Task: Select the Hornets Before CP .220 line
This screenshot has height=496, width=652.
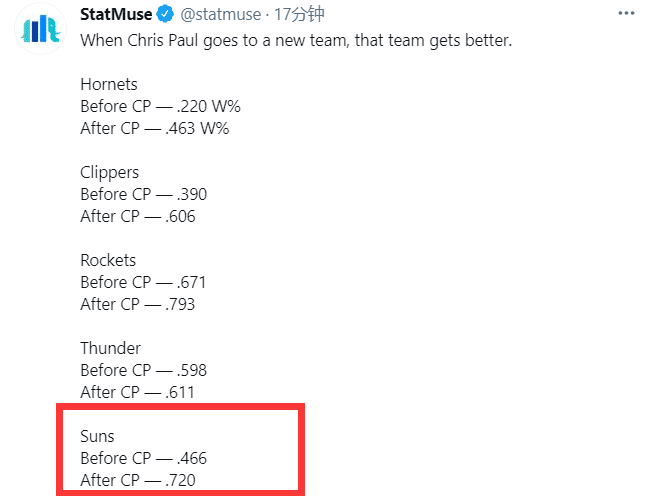Action: click(x=160, y=106)
